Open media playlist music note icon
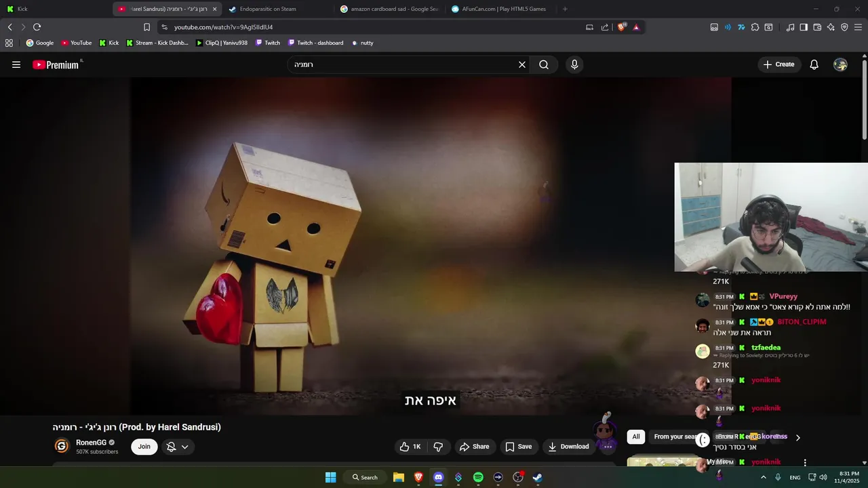 tap(790, 27)
